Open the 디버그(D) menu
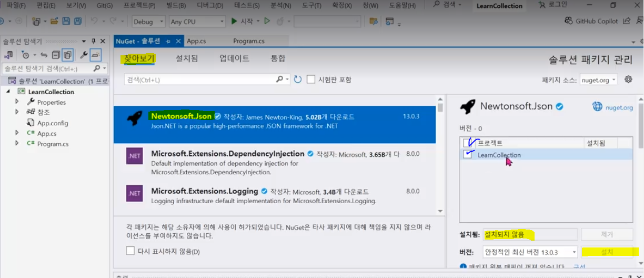 [x=210, y=5]
